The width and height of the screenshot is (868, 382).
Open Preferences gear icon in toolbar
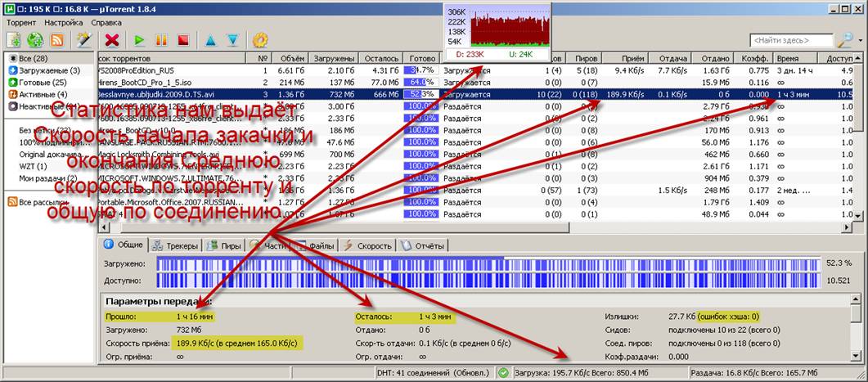[260, 39]
